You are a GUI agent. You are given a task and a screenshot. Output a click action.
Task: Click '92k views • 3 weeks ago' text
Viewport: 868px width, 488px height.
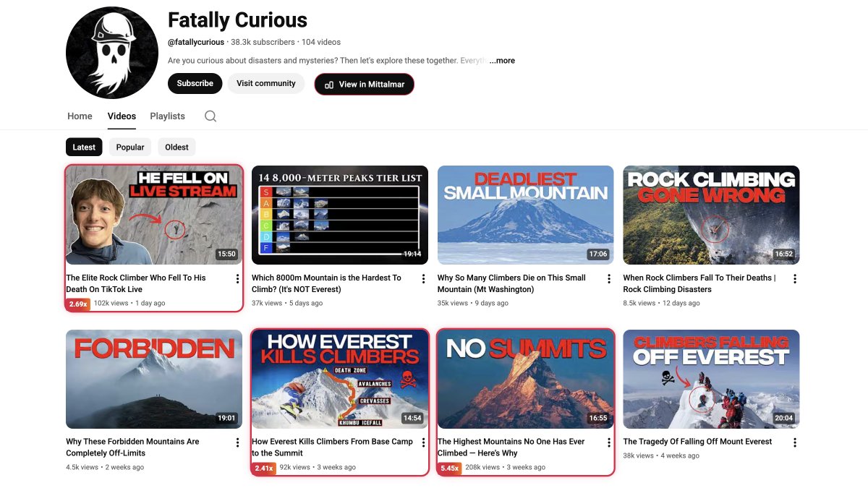318,468
